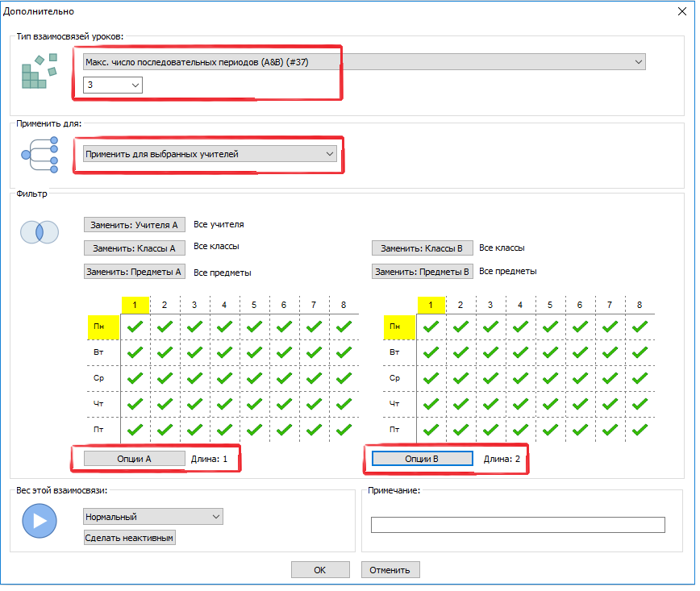This screenshot has height=591, width=700.
Task: Close the Дополнительно dialog window
Action: [x=682, y=11]
